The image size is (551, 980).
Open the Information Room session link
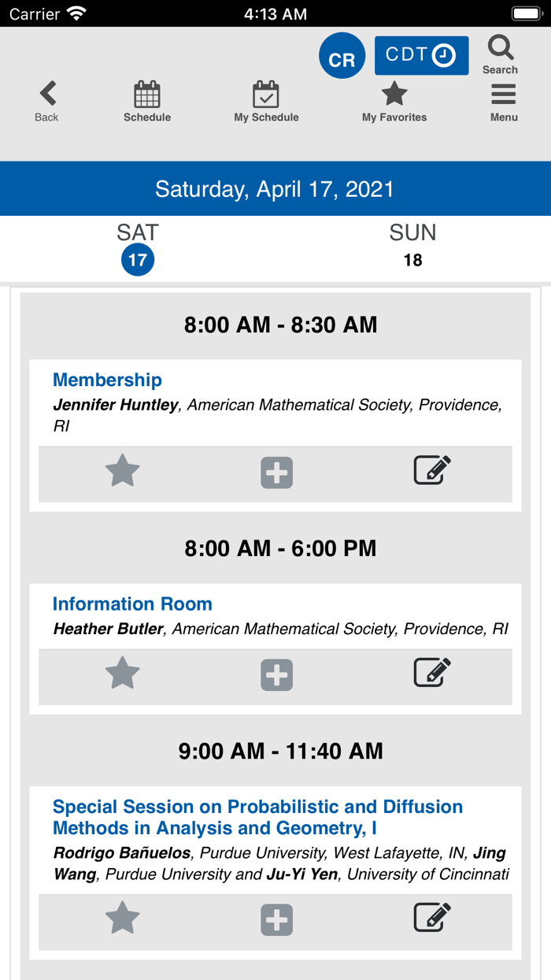point(132,604)
